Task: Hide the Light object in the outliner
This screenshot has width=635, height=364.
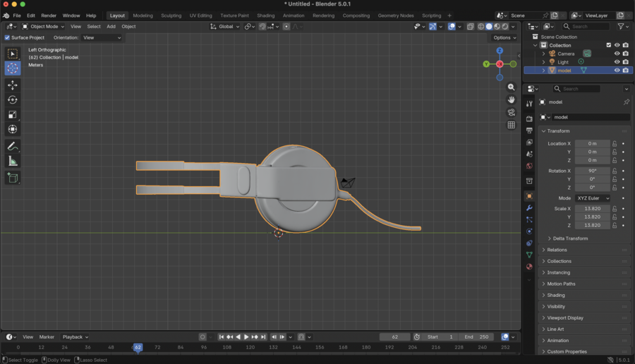Action: tap(617, 62)
